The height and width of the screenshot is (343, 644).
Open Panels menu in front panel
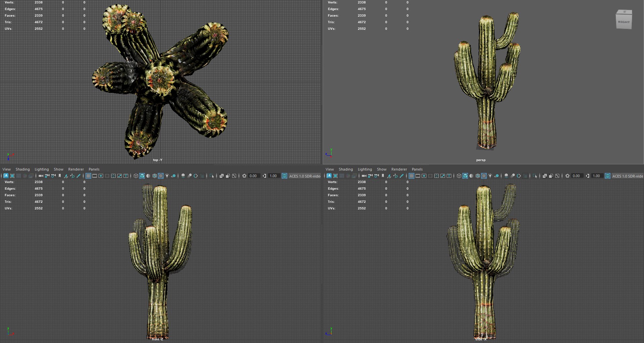94,169
